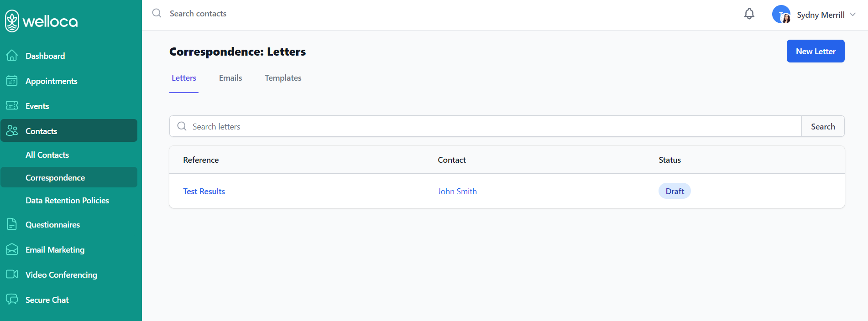
Task: Switch to the Templates tab
Action: click(283, 78)
